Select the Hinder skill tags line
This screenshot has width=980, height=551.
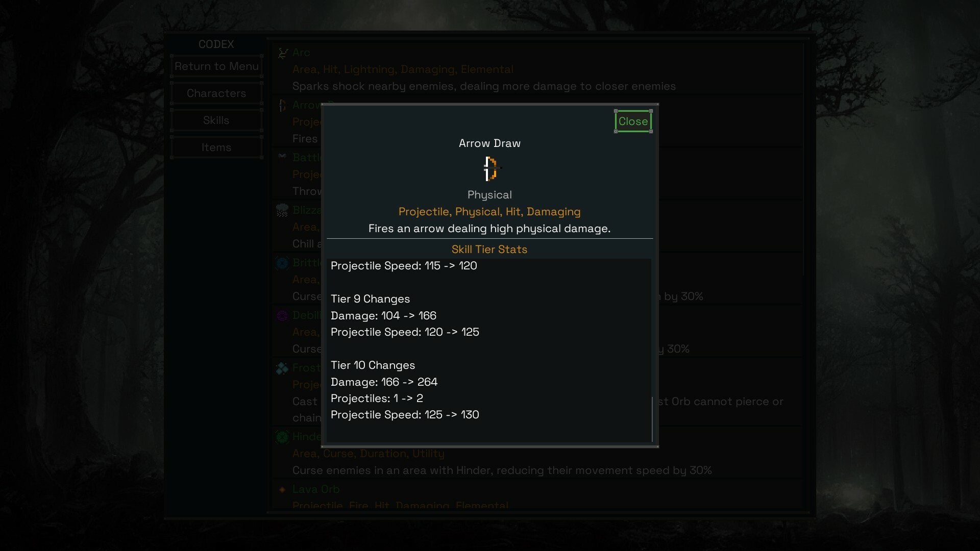pyautogui.click(x=368, y=454)
